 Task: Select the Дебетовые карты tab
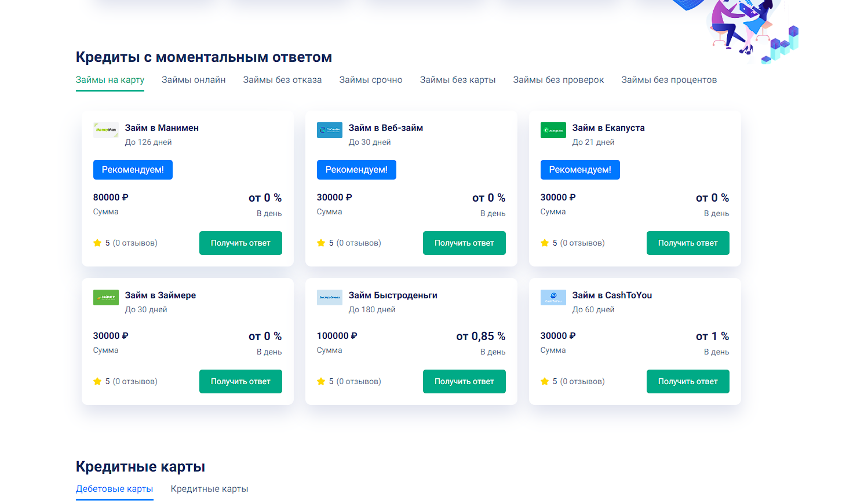[115, 489]
